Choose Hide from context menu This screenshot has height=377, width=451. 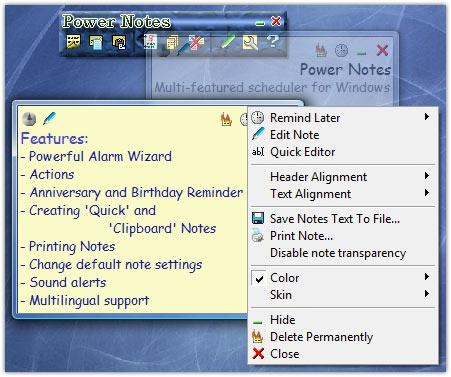[343, 320]
